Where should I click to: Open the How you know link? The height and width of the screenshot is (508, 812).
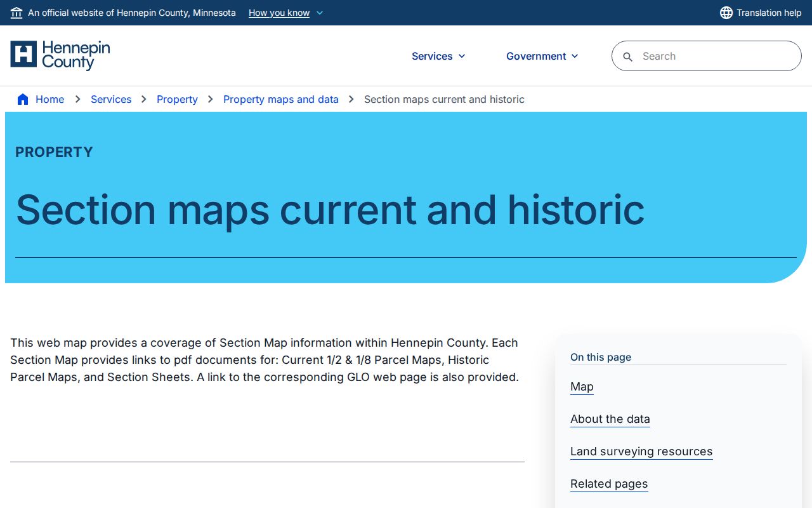click(x=279, y=13)
